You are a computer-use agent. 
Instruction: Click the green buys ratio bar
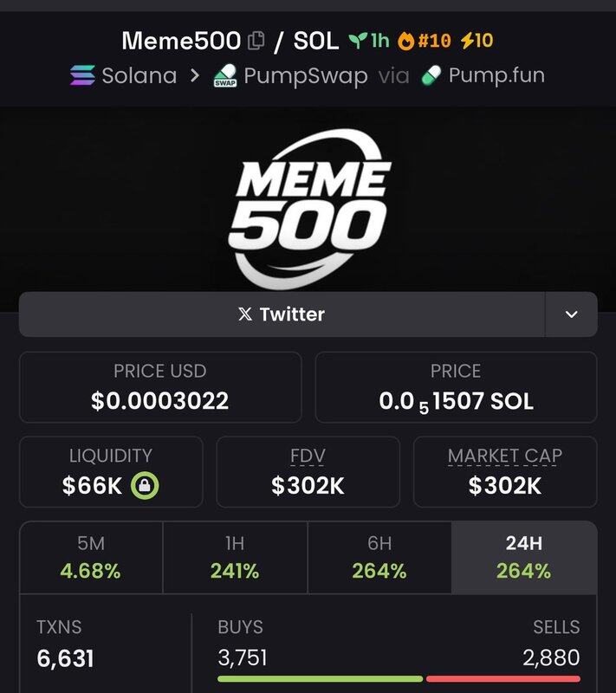click(321, 678)
